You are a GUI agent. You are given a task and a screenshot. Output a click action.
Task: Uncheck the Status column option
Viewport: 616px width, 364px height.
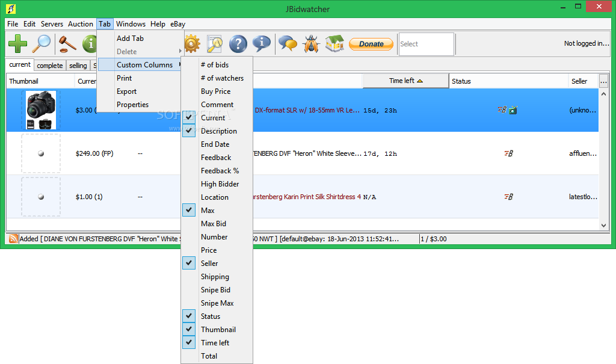click(217, 316)
